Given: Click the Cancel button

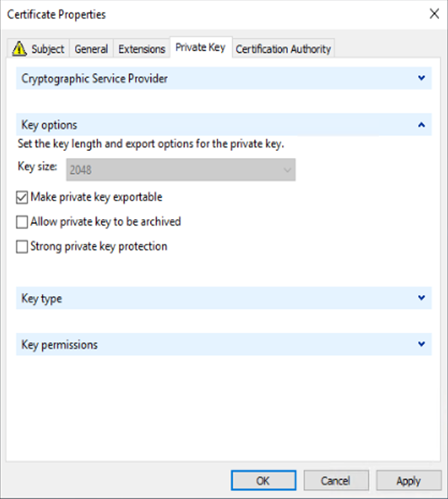Looking at the screenshot, I should pyautogui.click(x=336, y=480).
